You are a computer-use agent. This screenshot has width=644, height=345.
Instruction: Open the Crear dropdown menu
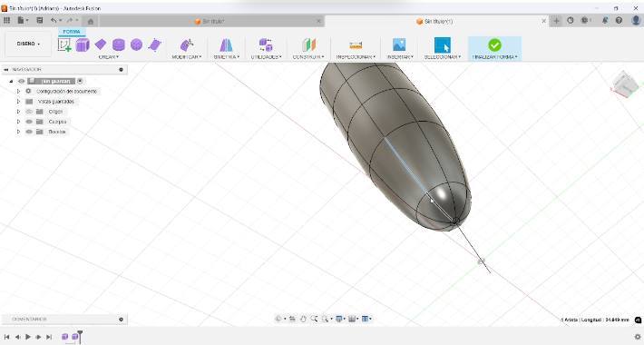[109, 57]
